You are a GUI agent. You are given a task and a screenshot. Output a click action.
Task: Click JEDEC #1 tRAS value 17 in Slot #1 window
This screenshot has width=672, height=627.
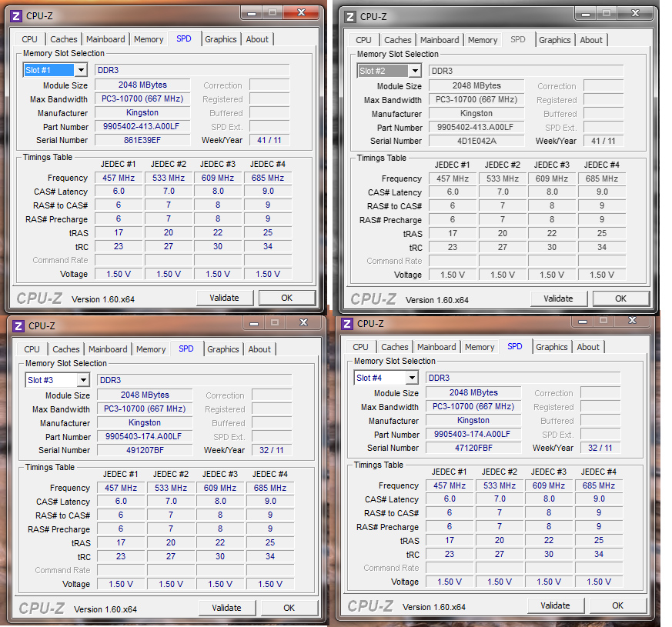(119, 232)
